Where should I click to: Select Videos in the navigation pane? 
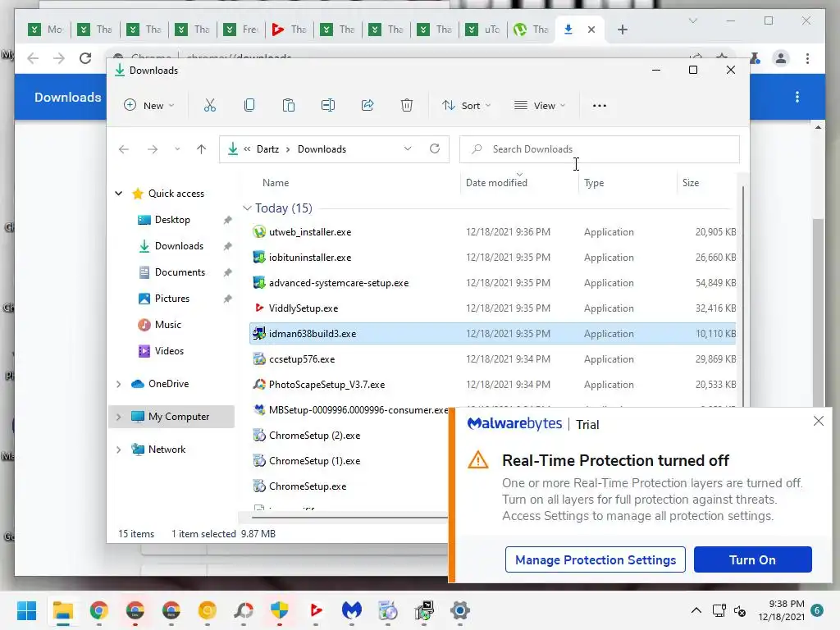coord(169,351)
